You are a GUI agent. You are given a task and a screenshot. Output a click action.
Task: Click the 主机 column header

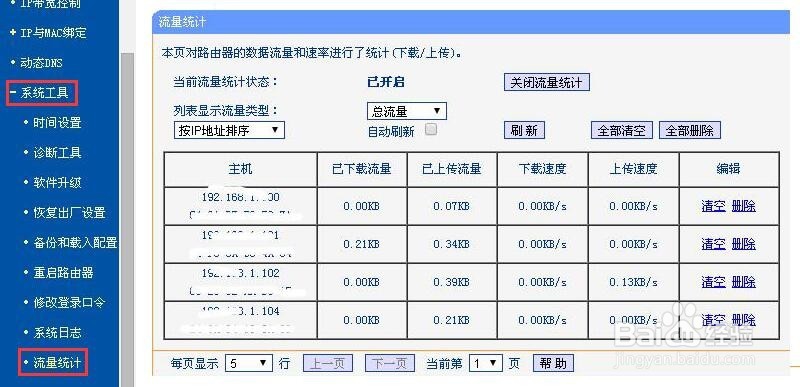pos(240,169)
